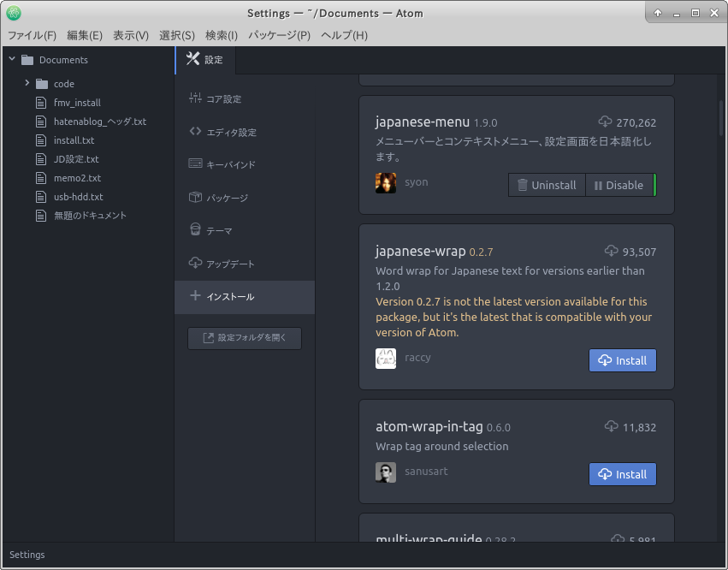This screenshot has height=570, width=728.
Task: Click the memo2.txt file icon
Action: click(x=41, y=178)
